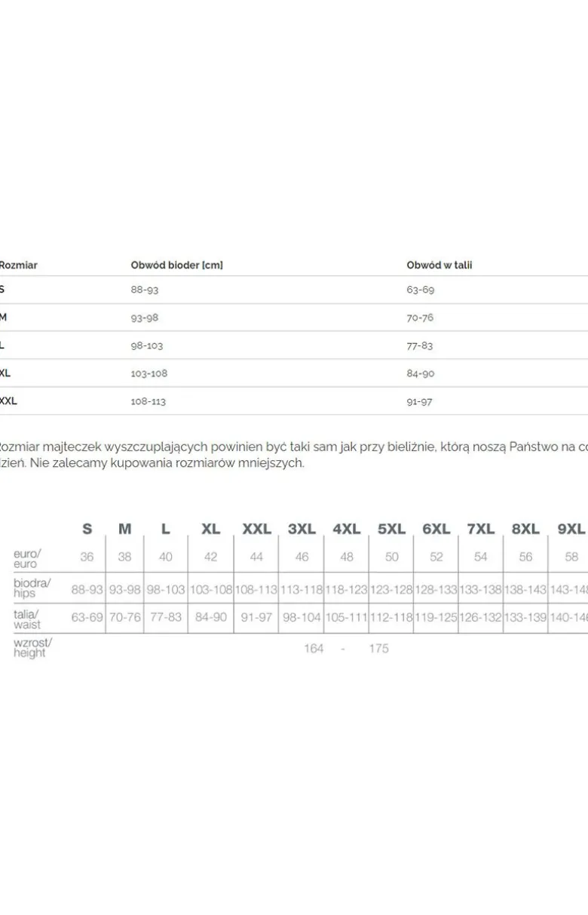Click waist value 98-104 under 3XL

302,617
